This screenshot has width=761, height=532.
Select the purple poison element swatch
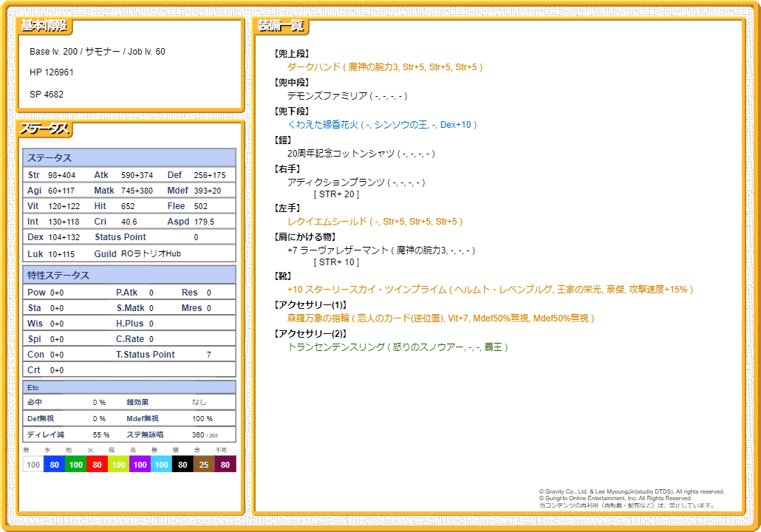140,465
